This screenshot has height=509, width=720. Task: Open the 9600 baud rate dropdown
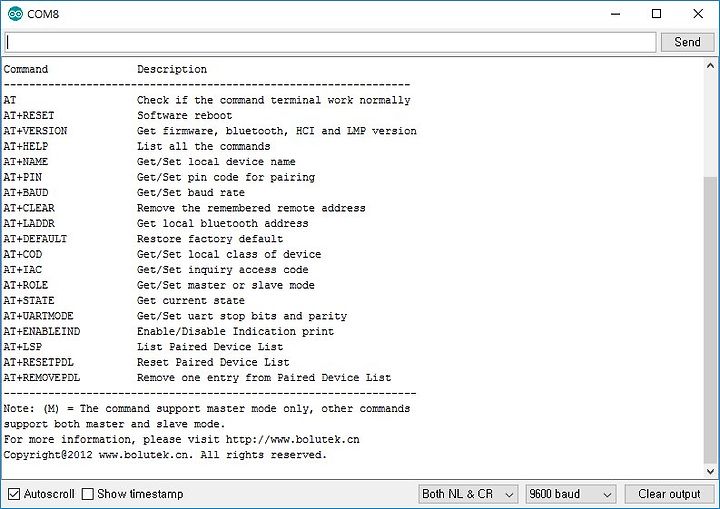tap(571, 494)
